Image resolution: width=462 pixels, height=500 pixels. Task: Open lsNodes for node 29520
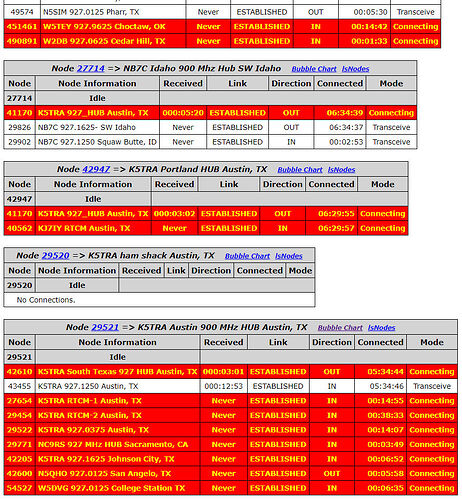pos(289,256)
